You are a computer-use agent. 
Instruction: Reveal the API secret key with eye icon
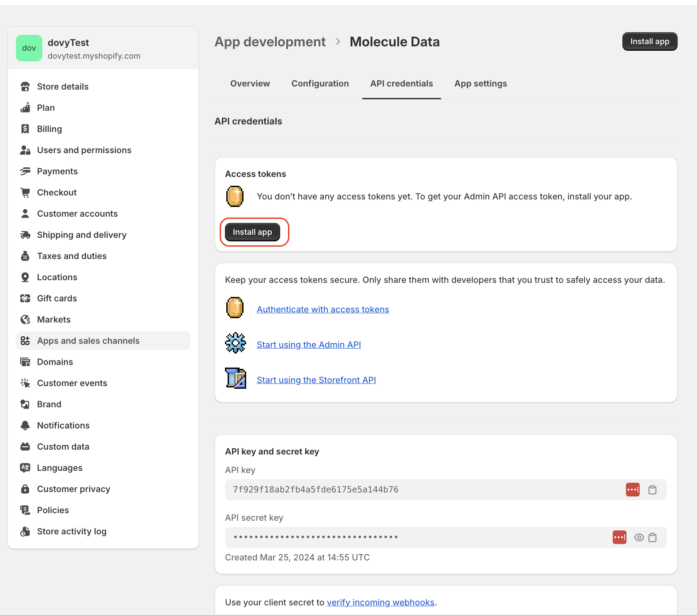[639, 537]
